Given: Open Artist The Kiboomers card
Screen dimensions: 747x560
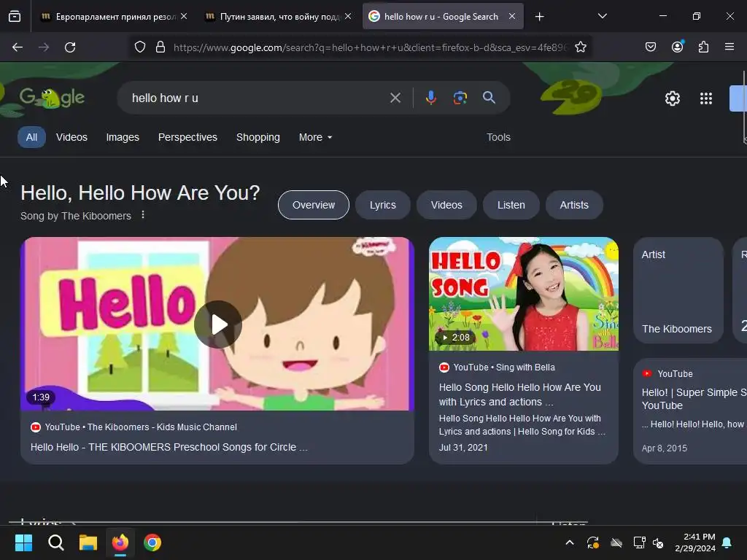Looking at the screenshot, I should pyautogui.click(x=678, y=290).
